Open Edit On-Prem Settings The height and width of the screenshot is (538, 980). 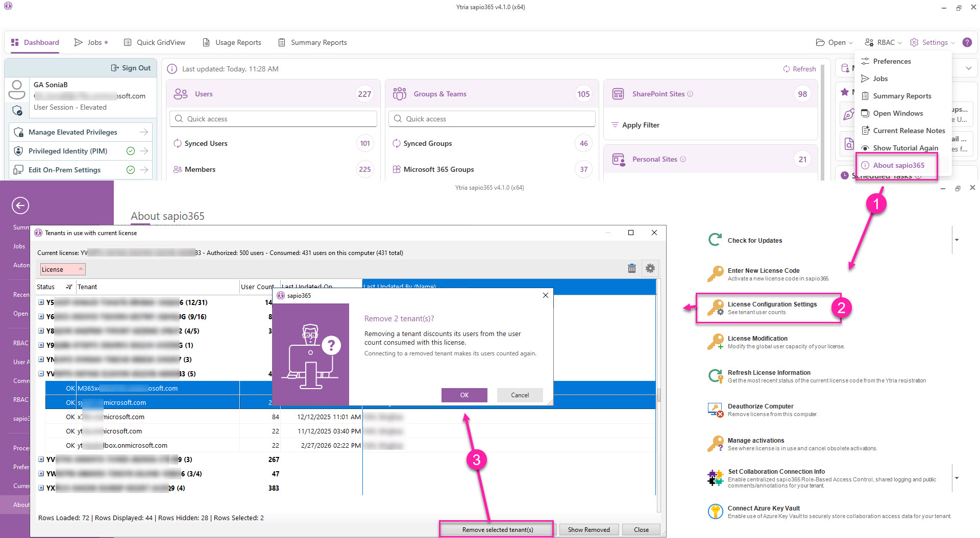(82, 170)
